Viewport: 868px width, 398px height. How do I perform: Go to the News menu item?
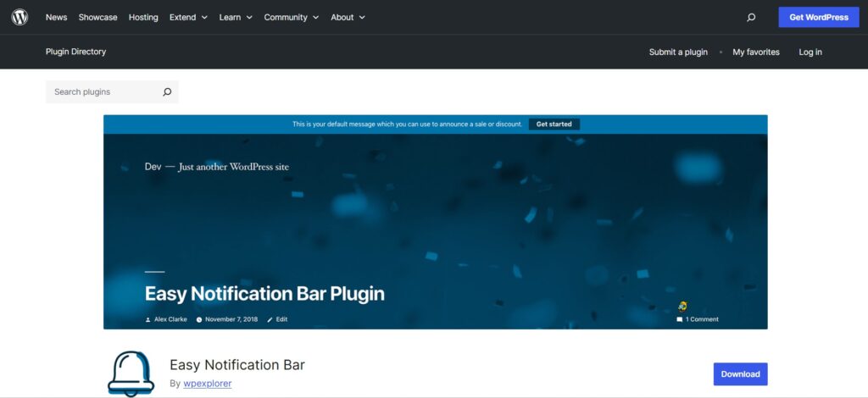[x=56, y=17]
